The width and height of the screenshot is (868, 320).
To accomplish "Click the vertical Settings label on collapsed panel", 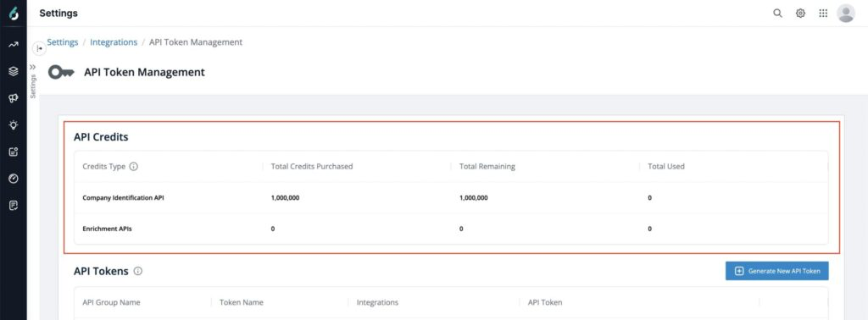I will (33, 86).
